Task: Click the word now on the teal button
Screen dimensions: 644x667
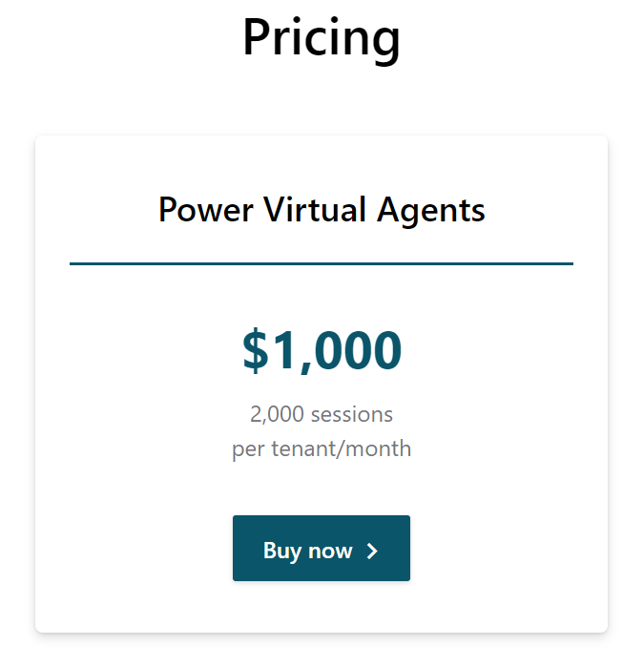Action: (x=330, y=551)
